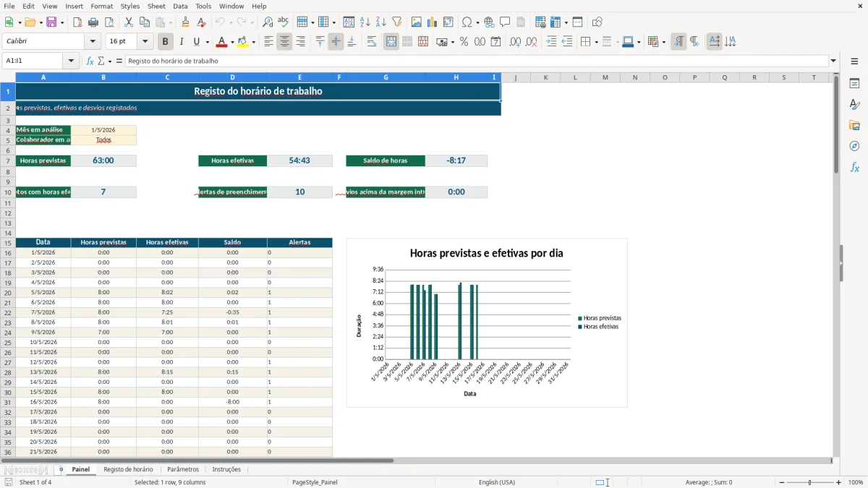Viewport: 868px width, 488px height.
Task: Expand the background color dropdown arrow
Action: point(254,42)
